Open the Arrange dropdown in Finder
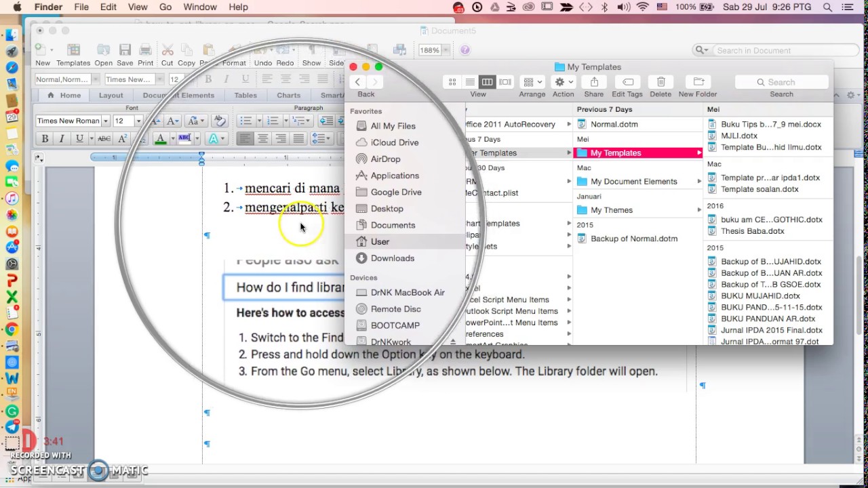The width and height of the screenshot is (868, 488). tap(532, 82)
